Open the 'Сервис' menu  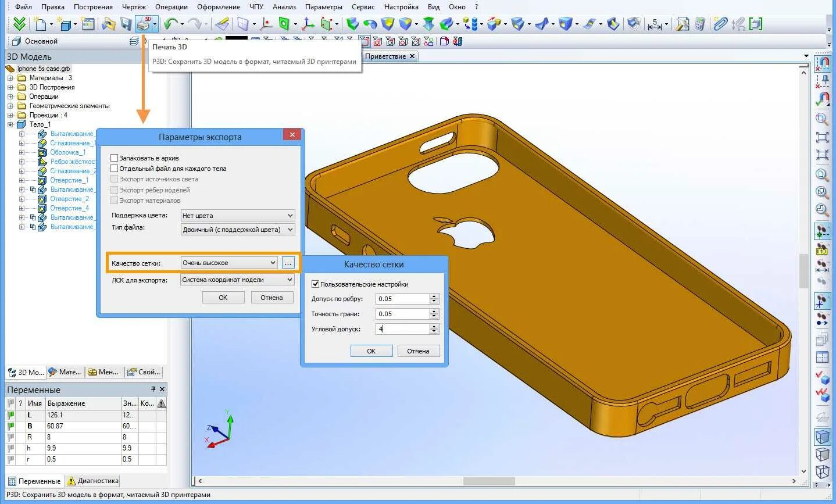(363, 7)
